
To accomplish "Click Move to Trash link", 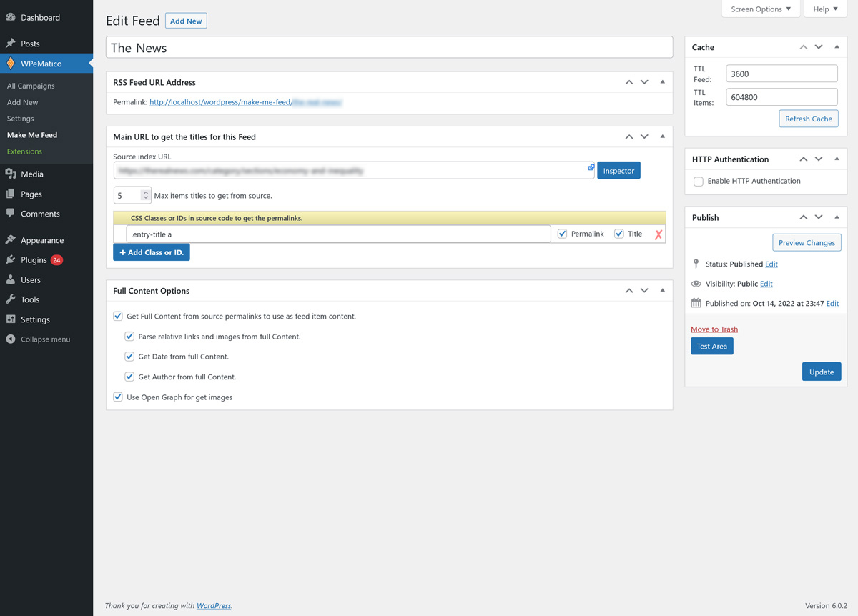I will (714, 329).
